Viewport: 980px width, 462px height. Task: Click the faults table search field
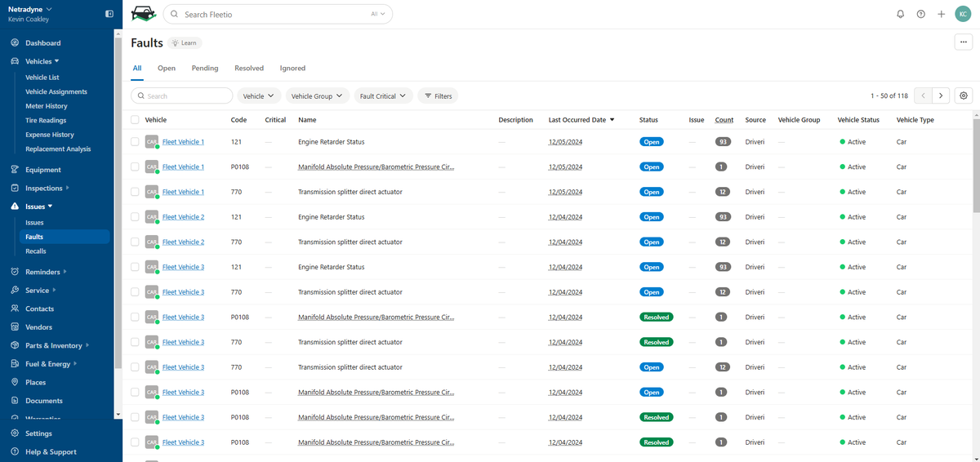point(182,96)
